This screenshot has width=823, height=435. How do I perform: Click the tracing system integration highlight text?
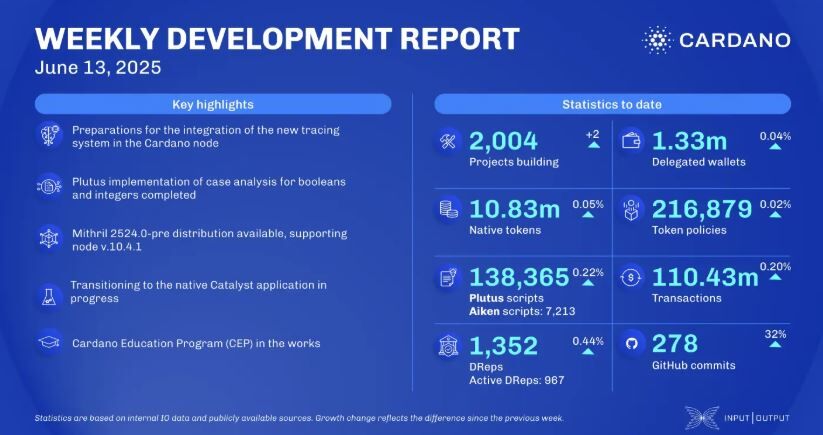click(x=206, y=135)
